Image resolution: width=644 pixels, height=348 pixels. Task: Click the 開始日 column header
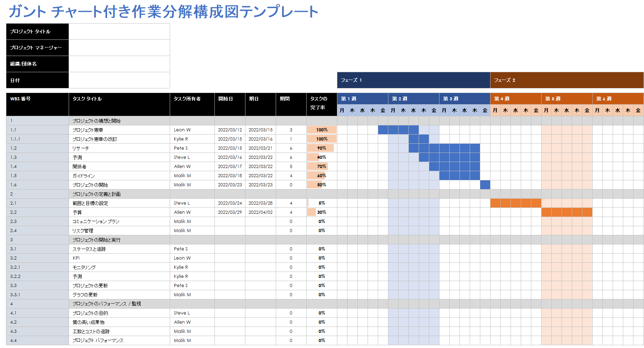click(230, 104)
